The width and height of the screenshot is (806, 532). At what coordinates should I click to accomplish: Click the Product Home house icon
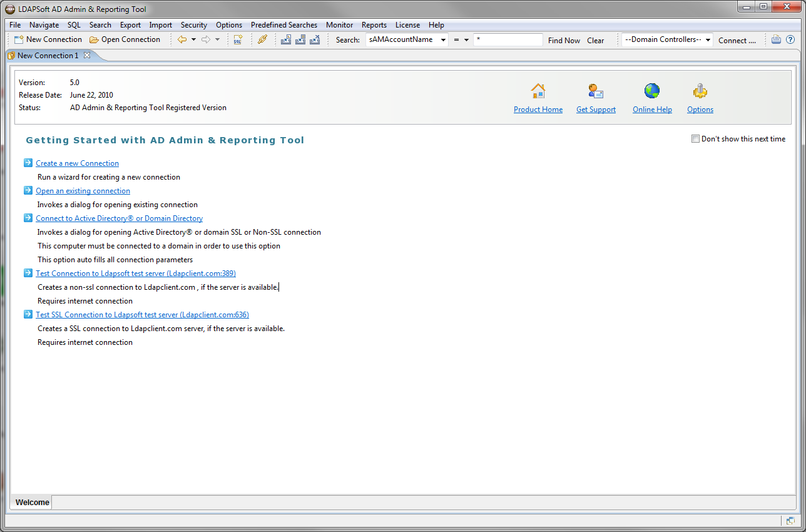coord(538,91)
